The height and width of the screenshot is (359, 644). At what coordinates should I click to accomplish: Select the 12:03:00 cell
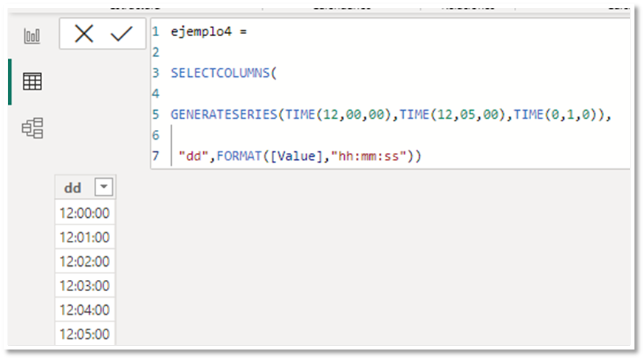(84, 286)
